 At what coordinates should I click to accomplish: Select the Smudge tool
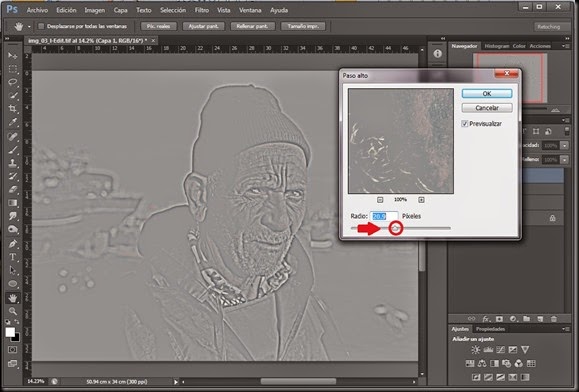[x=13, y=216]
